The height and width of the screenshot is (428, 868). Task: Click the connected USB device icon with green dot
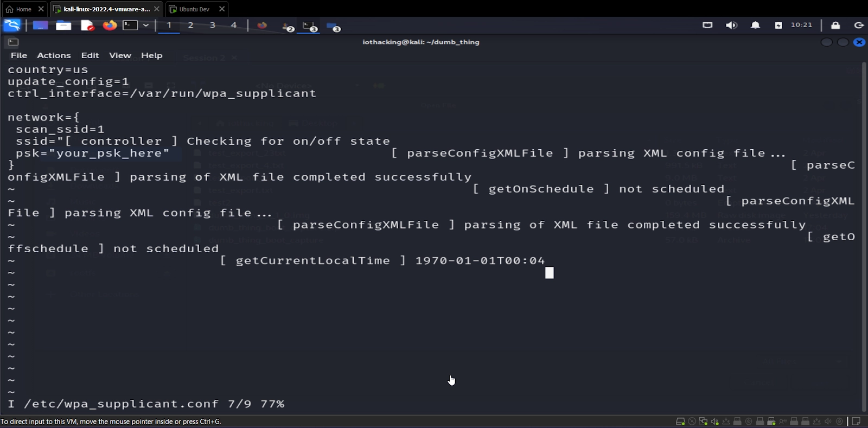771,421
